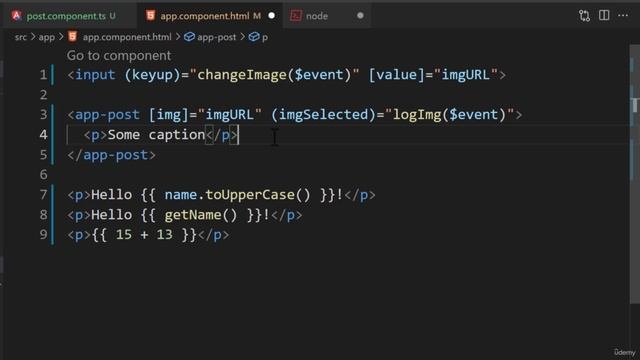Switch to the post.component.ts tab
Viewport: 640px width, 360px height.
(x=70, y=16)
